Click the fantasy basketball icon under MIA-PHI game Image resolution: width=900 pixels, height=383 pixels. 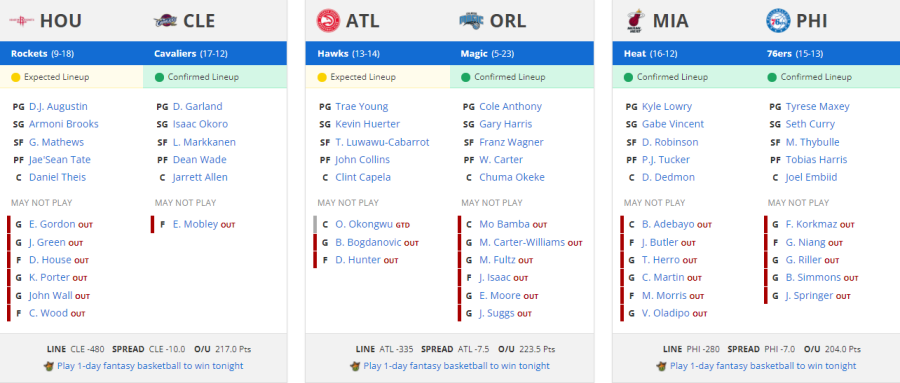point(661,366)
